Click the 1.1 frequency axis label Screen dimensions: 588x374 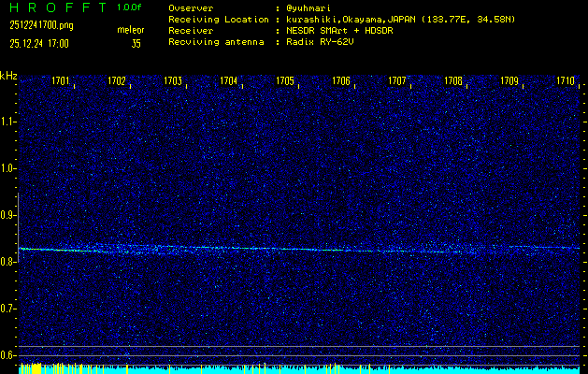[x=8, y=122]
